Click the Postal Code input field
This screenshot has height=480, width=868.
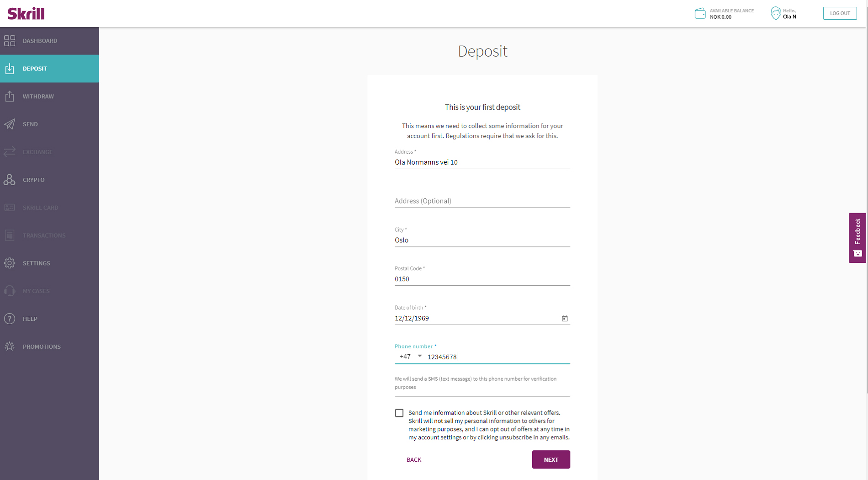[482, 279]
